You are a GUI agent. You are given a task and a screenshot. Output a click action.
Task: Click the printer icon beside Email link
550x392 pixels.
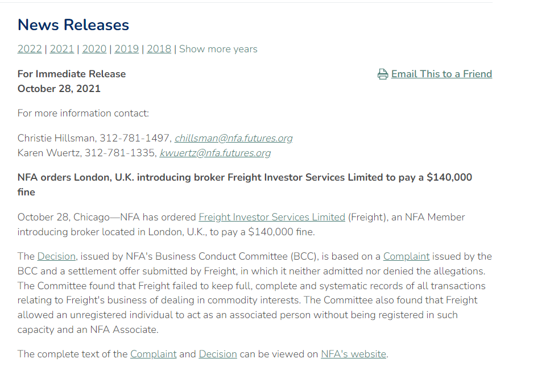tap(383, 74)
